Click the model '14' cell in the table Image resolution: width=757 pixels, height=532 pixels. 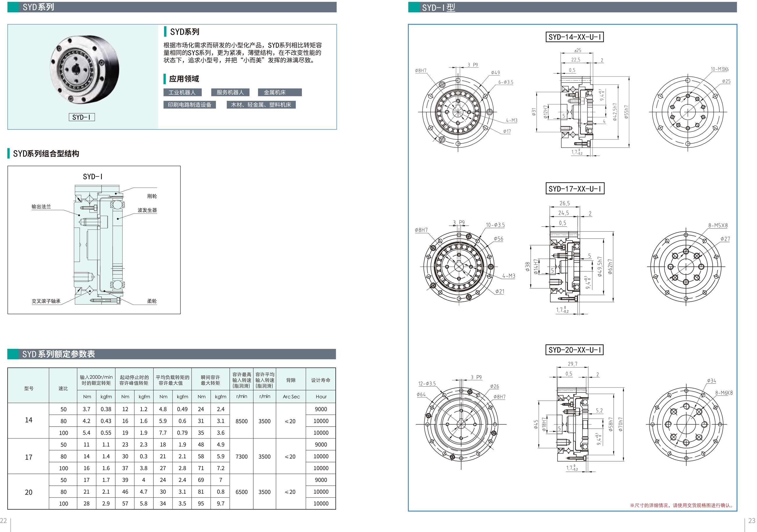[x=29, y=420]
